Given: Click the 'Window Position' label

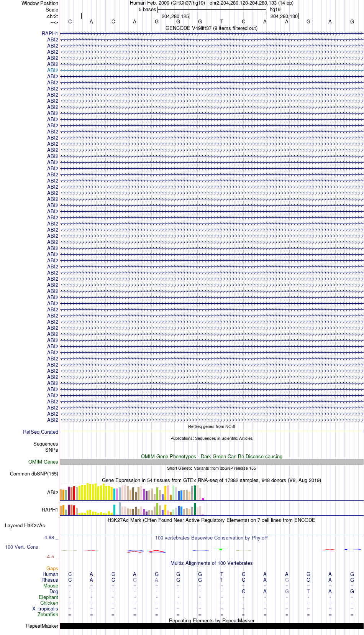Looking at the screenshot, I should [x=40, y=3].
